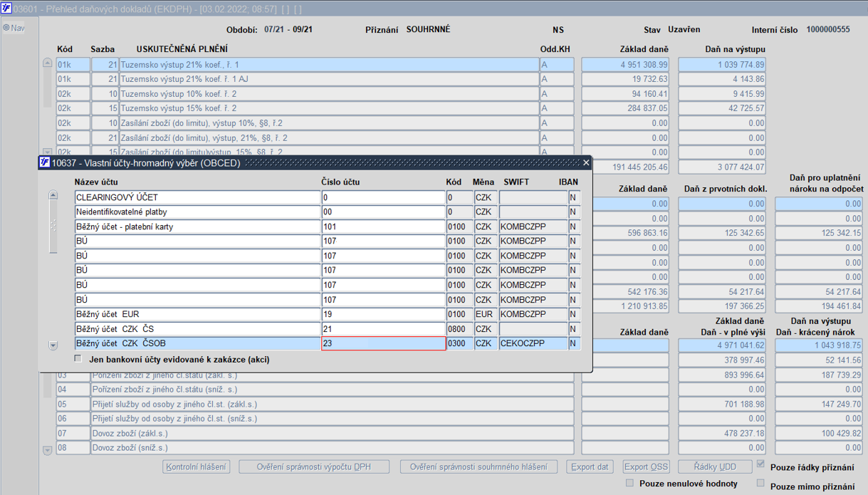Select row Tuzemsko výstup 15% koef. ř. 2
This screenshot has width=868, height=495.
[x=328, y=108]
